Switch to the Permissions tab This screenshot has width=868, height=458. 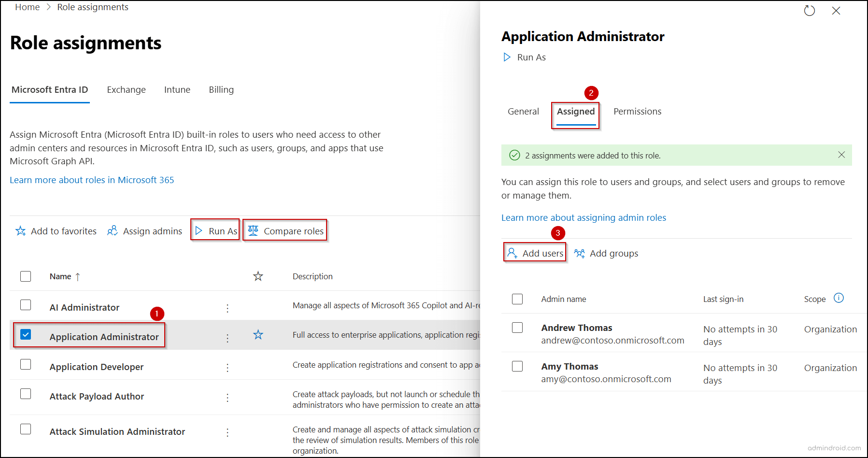point(637,111)
